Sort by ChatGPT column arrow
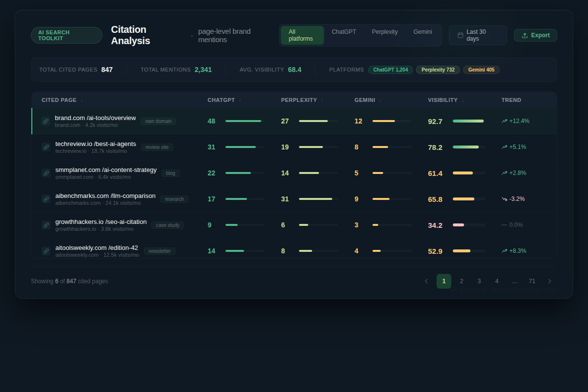Viewport: 588px width, 392px height. pyautogui.click(x=240, y=100)
